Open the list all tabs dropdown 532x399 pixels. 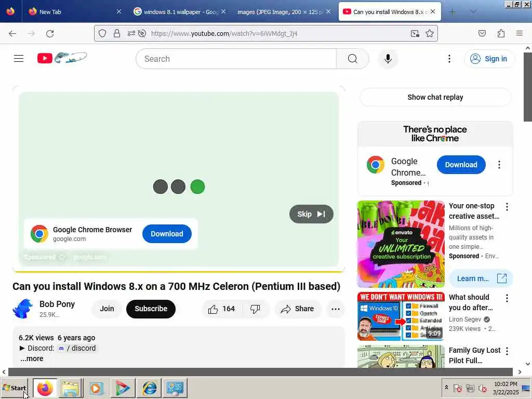tap(473, 11)
